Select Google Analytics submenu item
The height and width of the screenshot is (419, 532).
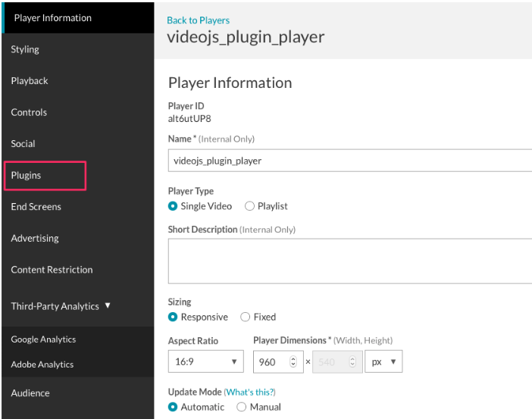point(43,339)
